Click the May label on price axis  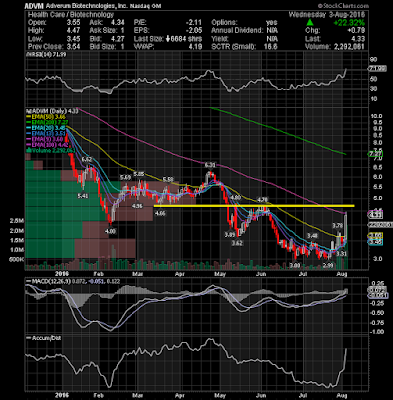click(x=219, y=274)
